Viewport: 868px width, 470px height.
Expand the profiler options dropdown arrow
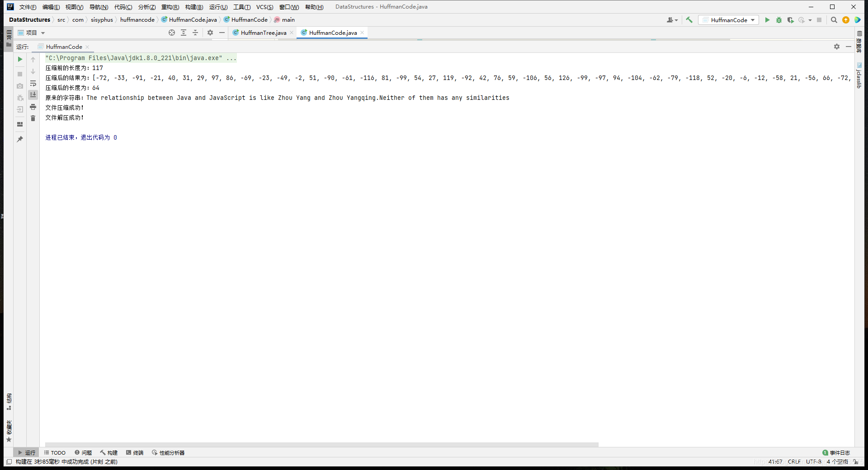810,20
